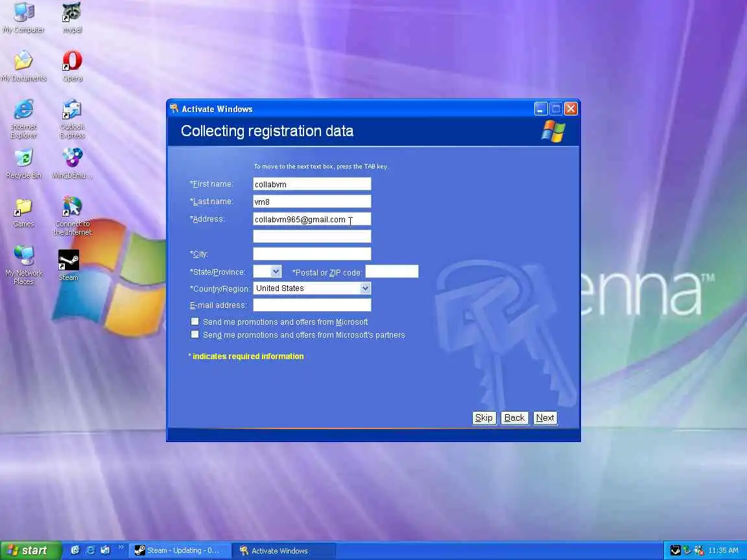Viewport: 747px width, 560px height.
Task: Open the Country/Region dropdown
Action: [x=365, y=288]
